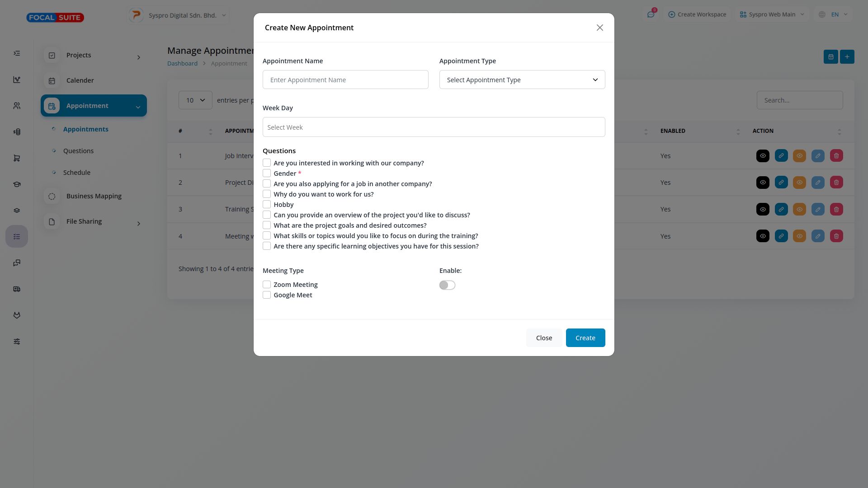Click the link icon in second row
The width and height of the screenshot is (868, 488).
(x=781, y=183)
